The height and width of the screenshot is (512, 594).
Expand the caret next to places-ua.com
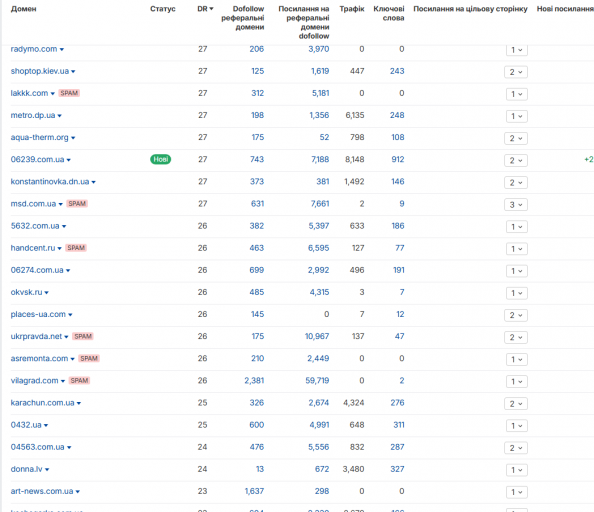pos(70,315)
